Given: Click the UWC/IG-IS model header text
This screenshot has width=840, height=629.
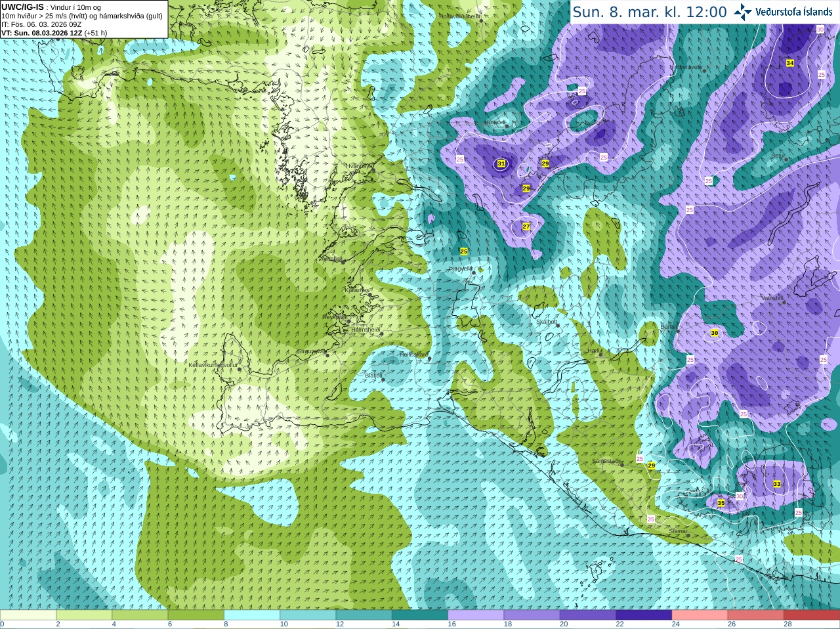Looking at the screenshot, I should click(x=23, y=7).
